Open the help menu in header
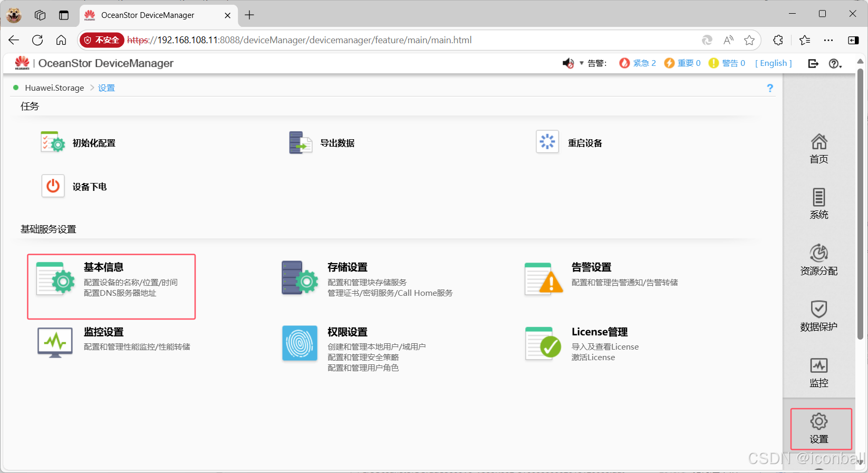The height and width of the screenshot is (473, 868). pyautogui.click(x=835, y=64)
